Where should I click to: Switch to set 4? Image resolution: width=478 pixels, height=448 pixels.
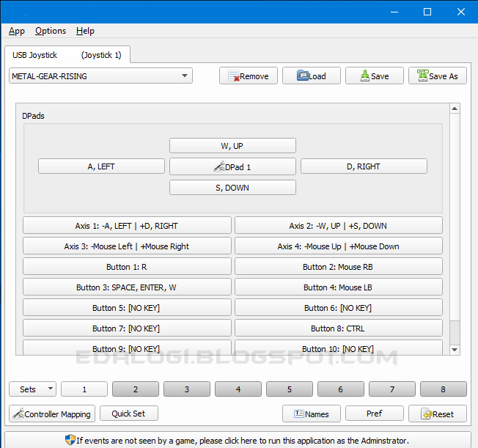[238, 389]
